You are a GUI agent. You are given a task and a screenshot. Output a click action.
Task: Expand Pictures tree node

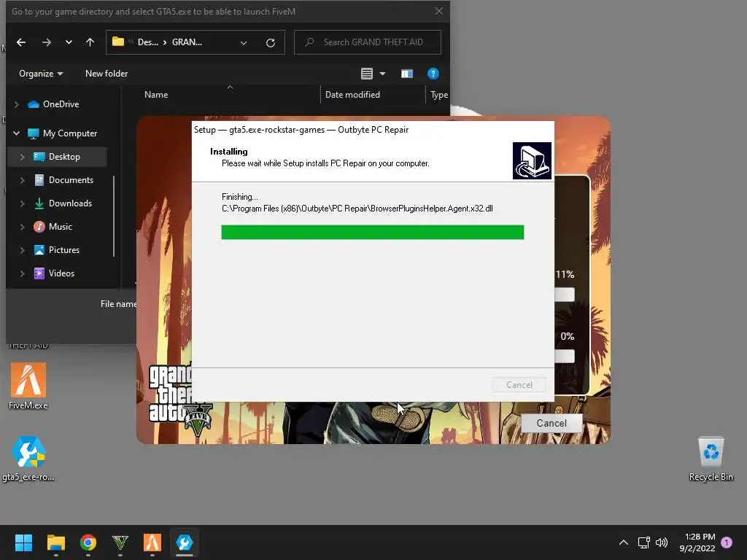(23, 250)
